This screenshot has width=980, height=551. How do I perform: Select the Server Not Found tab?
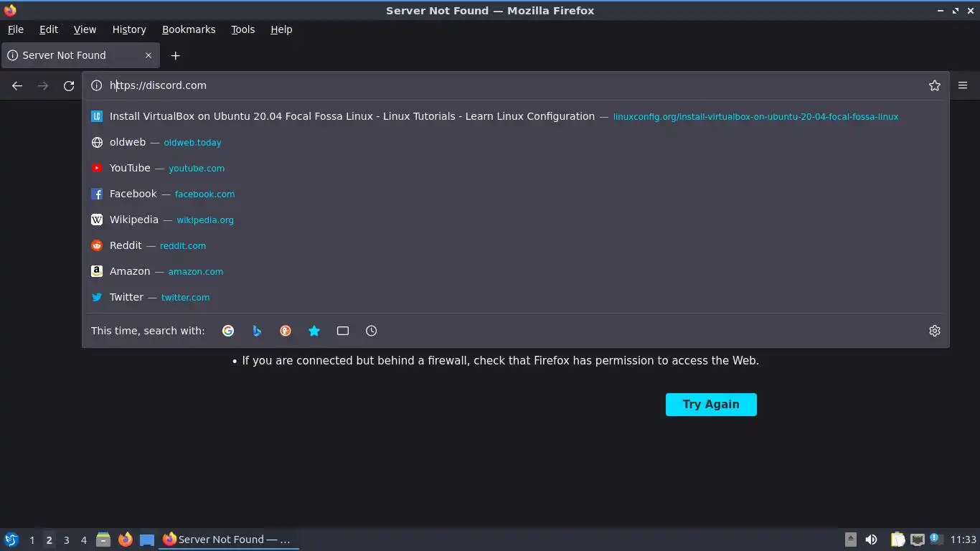pyautogui.click(x=79, y=55)
